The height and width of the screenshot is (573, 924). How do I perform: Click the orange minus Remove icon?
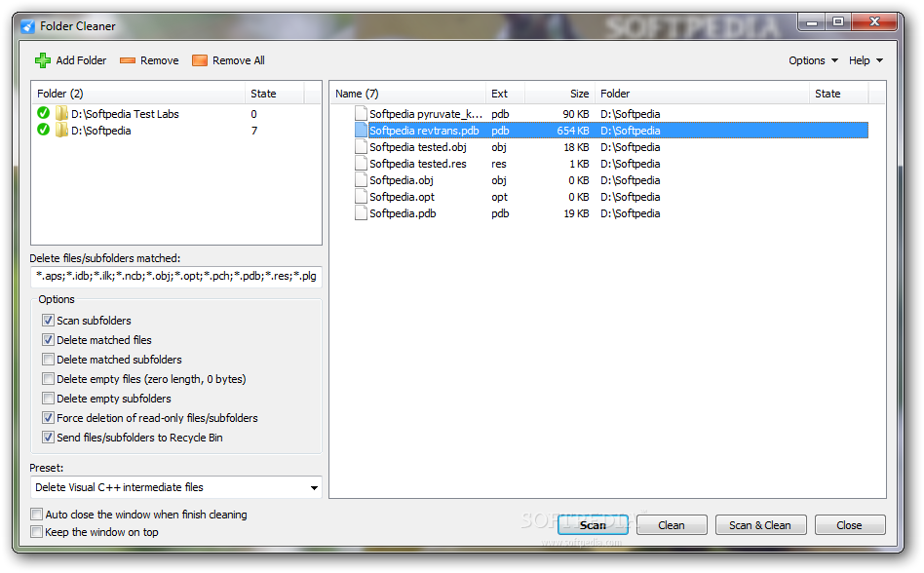click(128, 60)
